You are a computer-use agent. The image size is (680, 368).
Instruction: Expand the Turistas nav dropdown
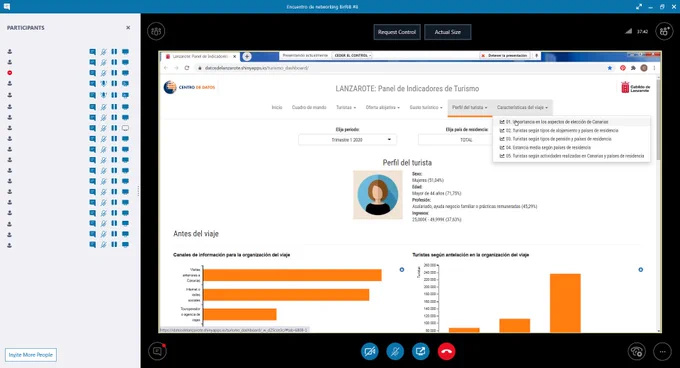346,107
